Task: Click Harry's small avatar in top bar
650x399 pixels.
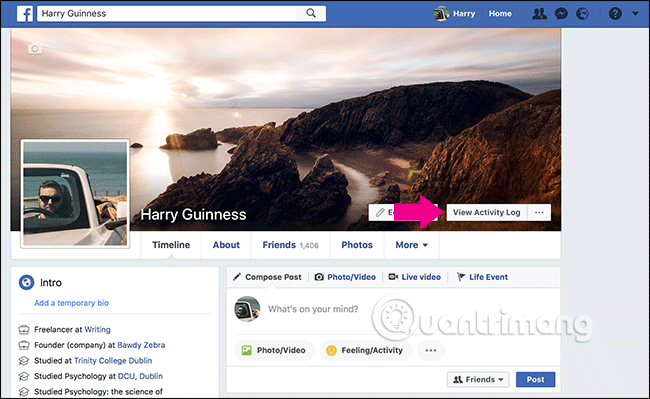Action: click(441, 14)
